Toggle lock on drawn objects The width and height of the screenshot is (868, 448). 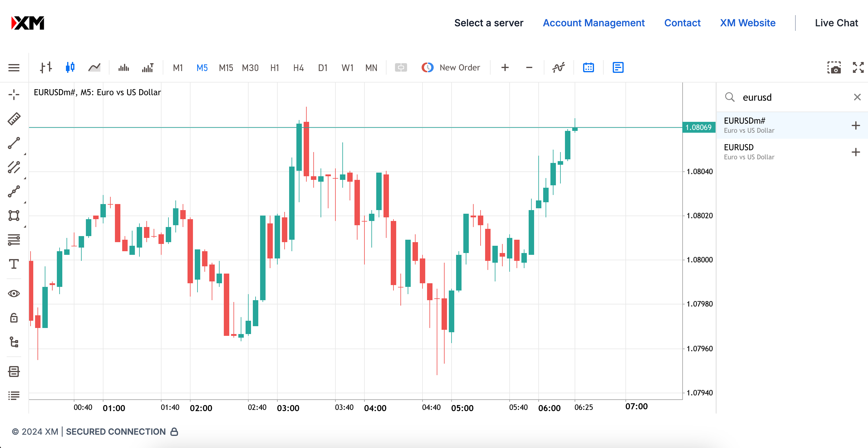[x=14, y=318]
